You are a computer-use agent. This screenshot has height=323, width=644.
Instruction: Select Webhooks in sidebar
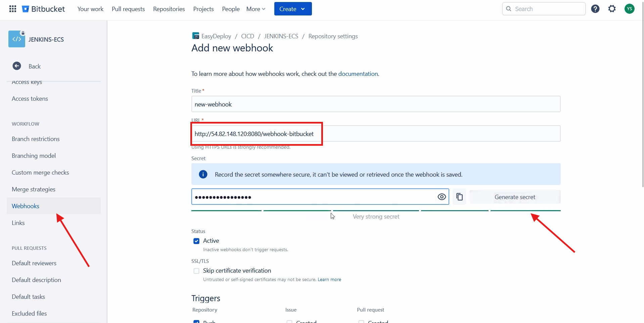pyautogui.click(x=54, y=206)
